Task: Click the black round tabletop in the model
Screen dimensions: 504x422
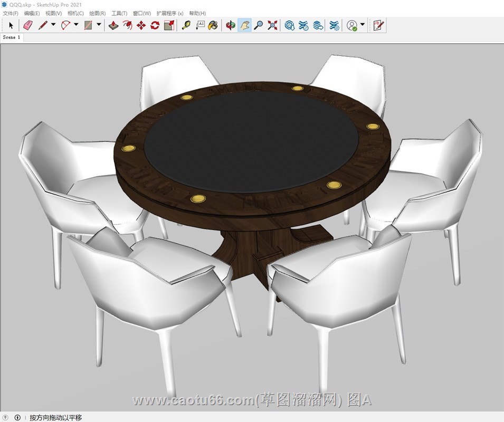Action: pos(251,140)
